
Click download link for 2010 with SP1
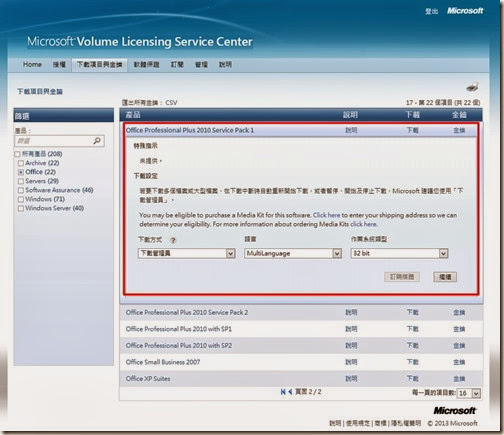click(412, 329)
